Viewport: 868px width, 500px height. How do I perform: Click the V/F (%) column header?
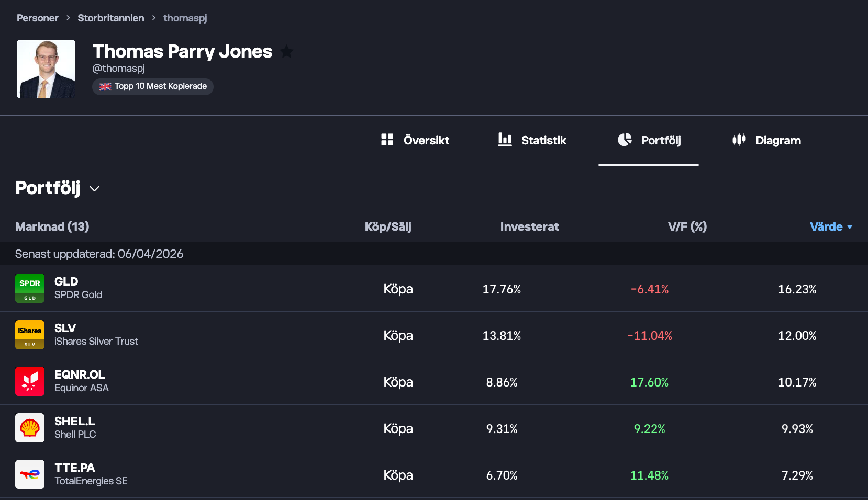coord(687,226)
